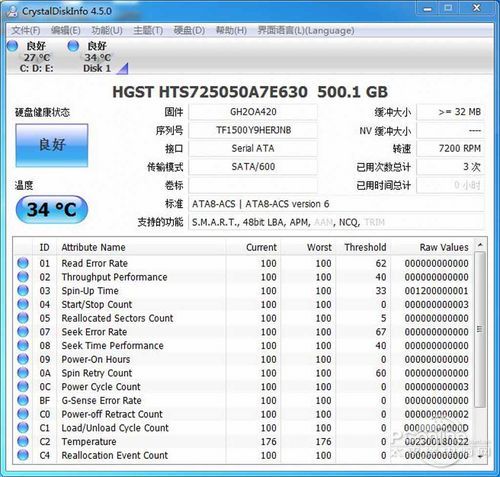The width and height of the screenshot is (500, 477).
Task: Click the SATA/600 transfer mode field
Action: click(253, 167)
